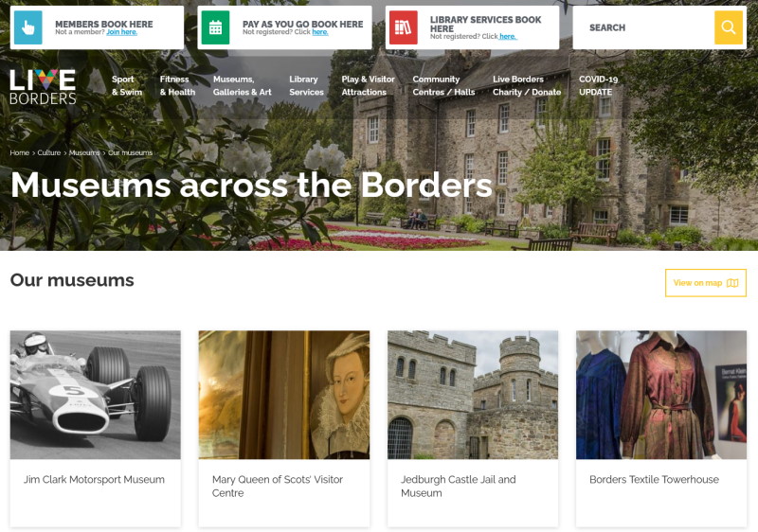Open the Borders Textile Towerhouse dresses thumbnail

click(x=661, y=395)
